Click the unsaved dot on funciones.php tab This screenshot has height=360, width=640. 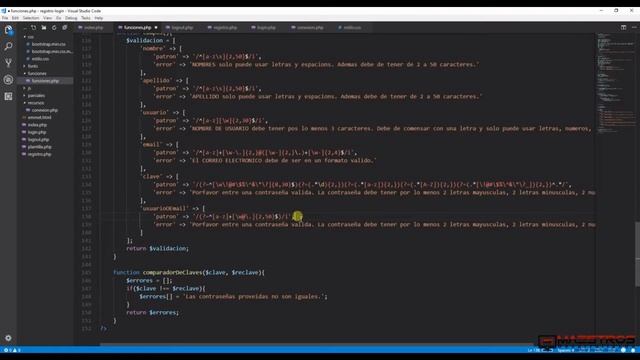(x=156, y=28)
